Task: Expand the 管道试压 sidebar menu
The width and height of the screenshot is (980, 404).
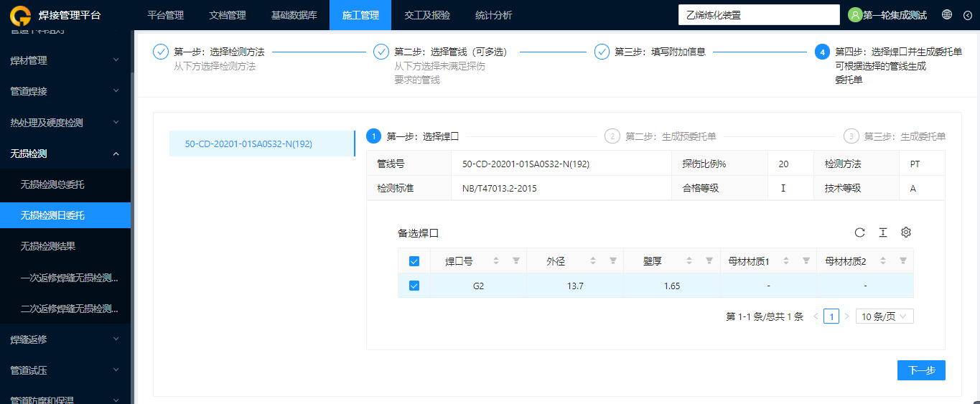Action: click(x=65, y=370)
